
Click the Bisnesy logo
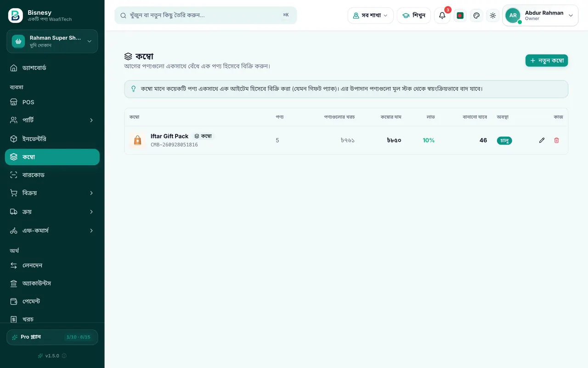pyautogui.click(x=15, y=15)
